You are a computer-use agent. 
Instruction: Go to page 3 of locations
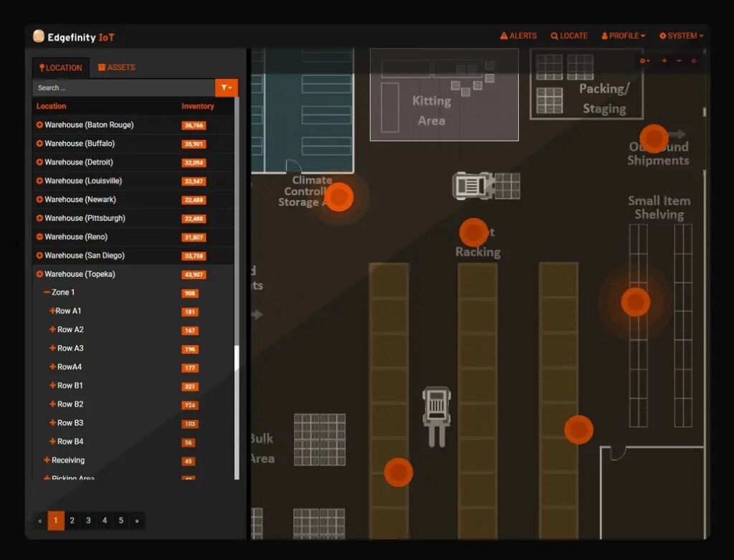pyautogui.click(x=87, y=521)
